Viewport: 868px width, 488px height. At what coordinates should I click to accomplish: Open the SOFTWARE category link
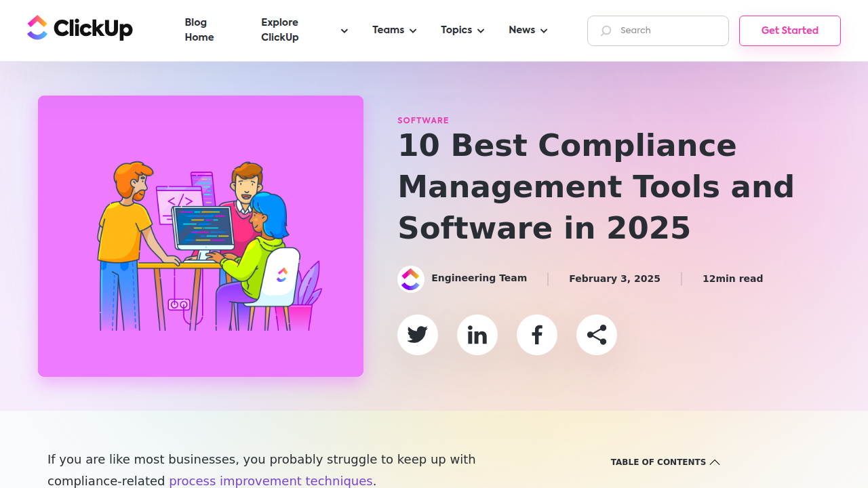tap(423, 121)
